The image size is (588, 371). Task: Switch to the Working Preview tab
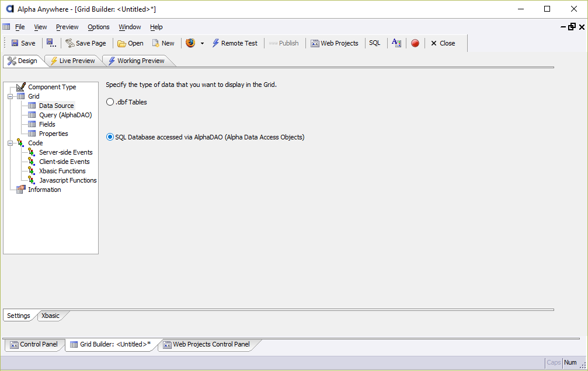coord(137,61)
